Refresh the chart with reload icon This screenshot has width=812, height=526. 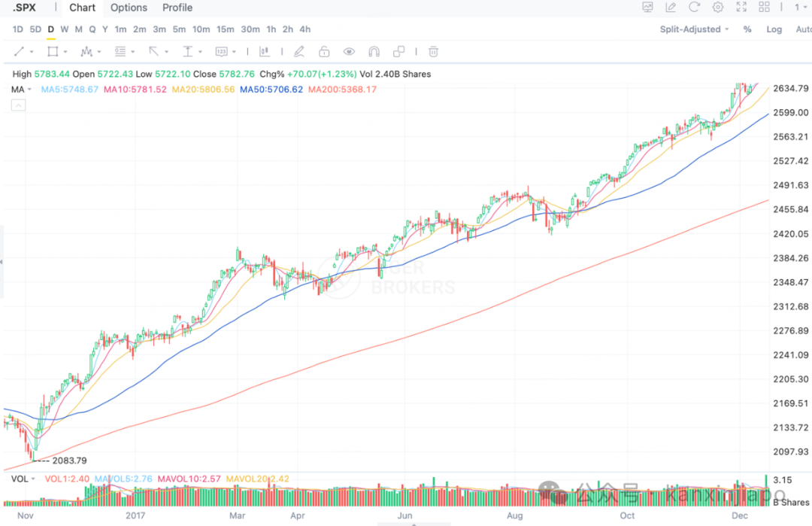pyautogui.click(x=694, y=8)
